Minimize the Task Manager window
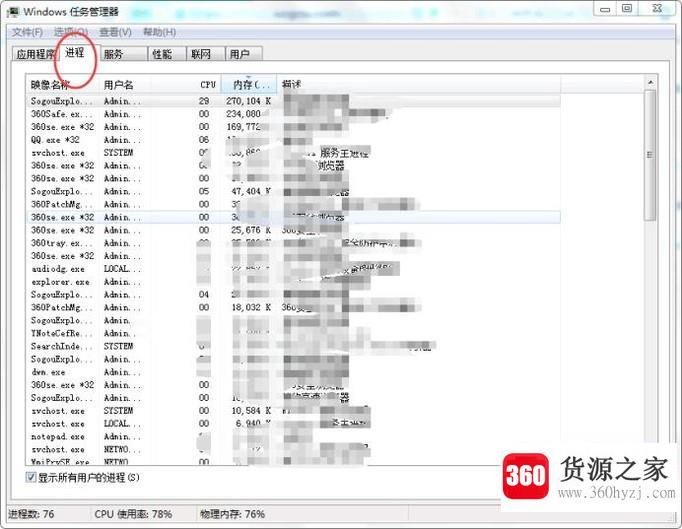This screenshot has height=529, width=682. click(605, 9)
